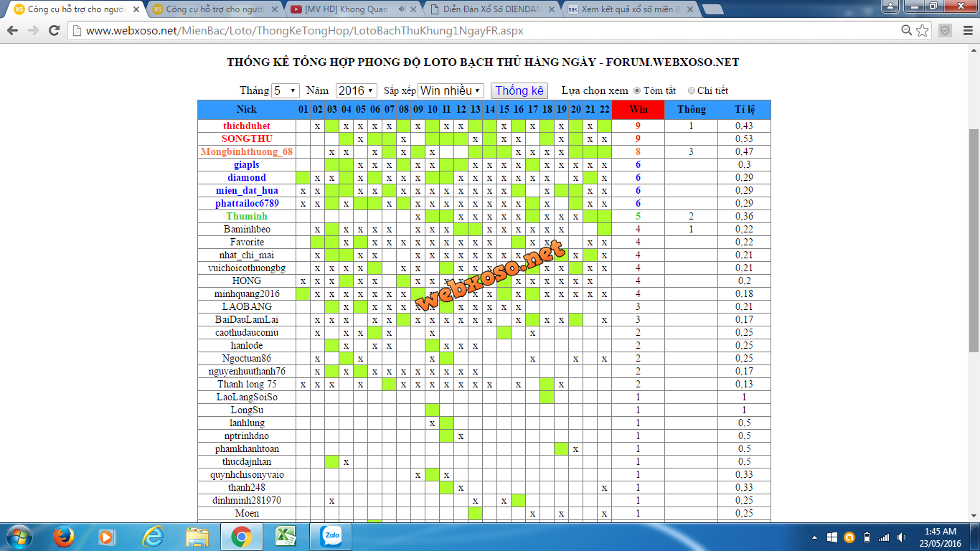Open Zalo from the taskbar
The height and width of the screenshot is (551, 980).
coord(331,536)
